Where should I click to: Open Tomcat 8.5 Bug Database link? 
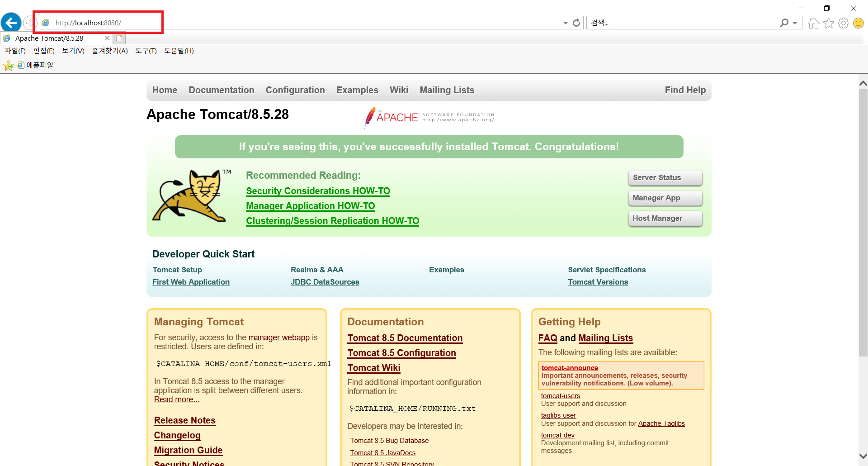coord(389,441)
